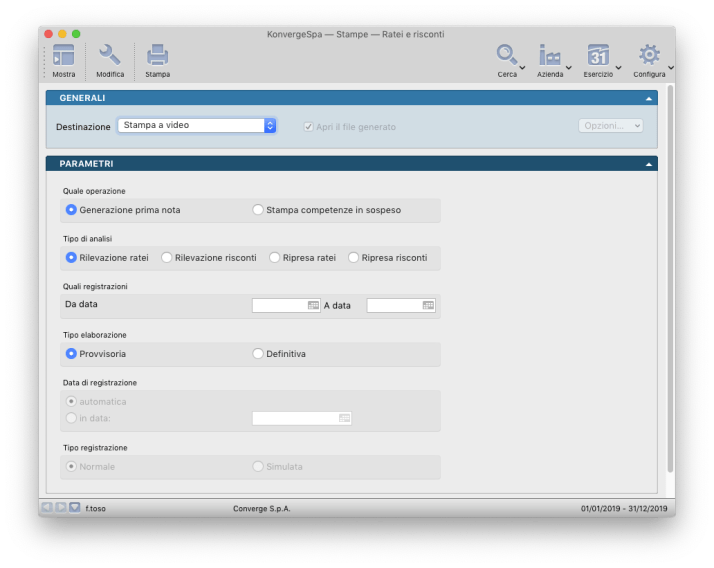Select Ripresa ratei radio button
The image size is (714, 568).
coord(275,258)
